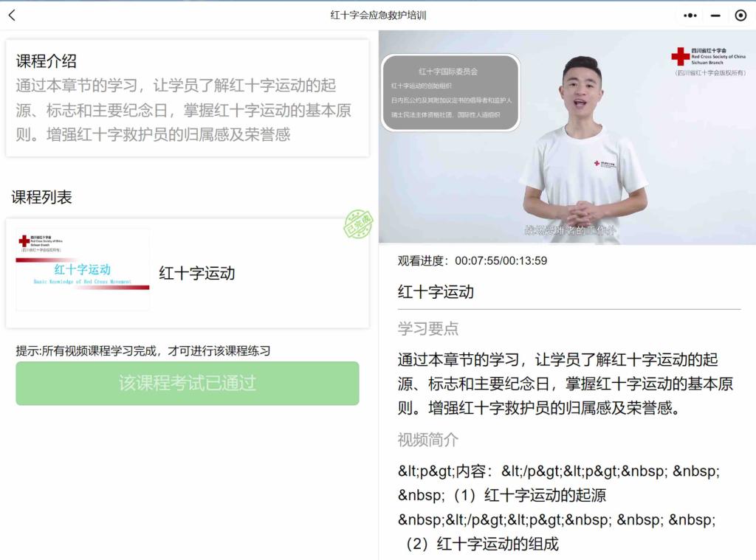Click the video subtitle caption text

[x=570, y=230]
